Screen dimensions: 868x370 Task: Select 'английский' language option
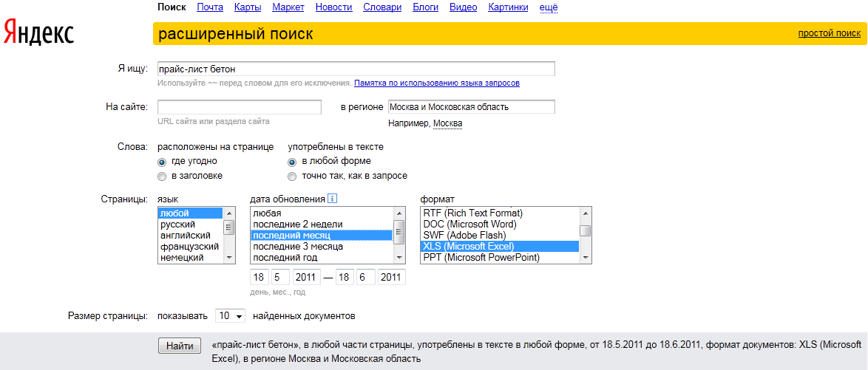[191, 235]
